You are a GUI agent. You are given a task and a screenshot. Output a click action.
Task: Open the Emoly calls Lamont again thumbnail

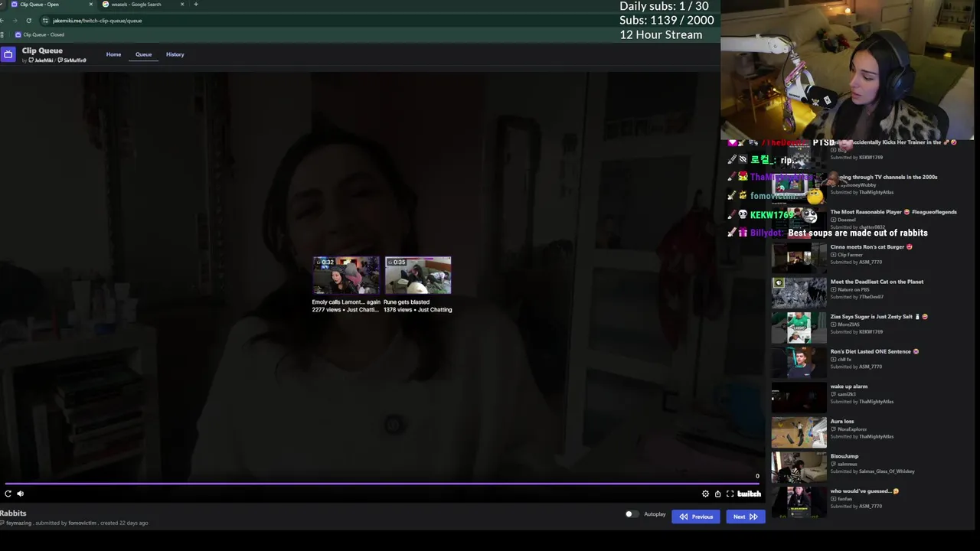[346, 275]
